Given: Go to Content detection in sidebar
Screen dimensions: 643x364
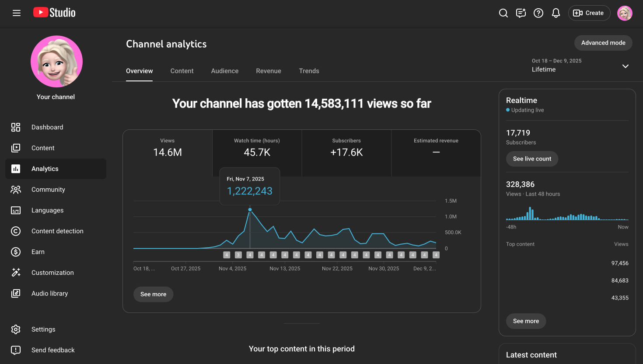Looking at the screenshot, I should [57, 231].
